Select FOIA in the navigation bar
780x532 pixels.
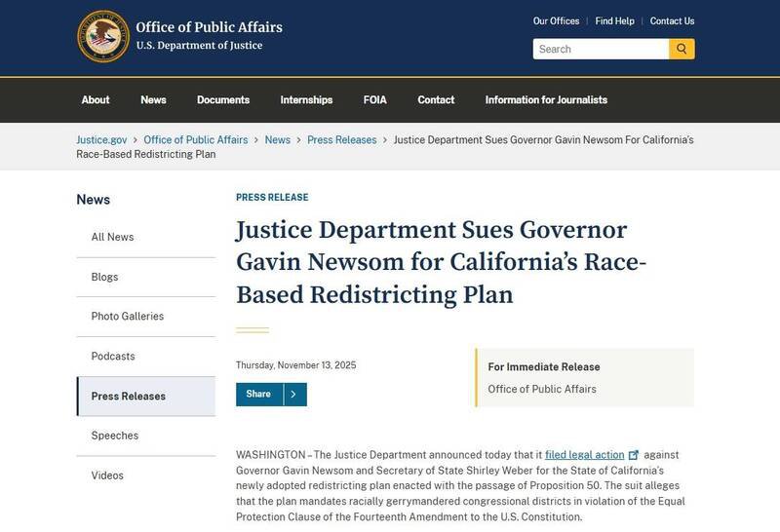pos(375,99)
